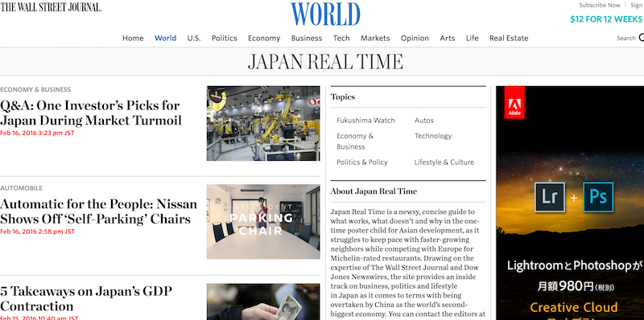Image resolution: width=644 pixels, height=320 pixels.
Task: Go to the Real Estate section
Action: click(509, 38)
